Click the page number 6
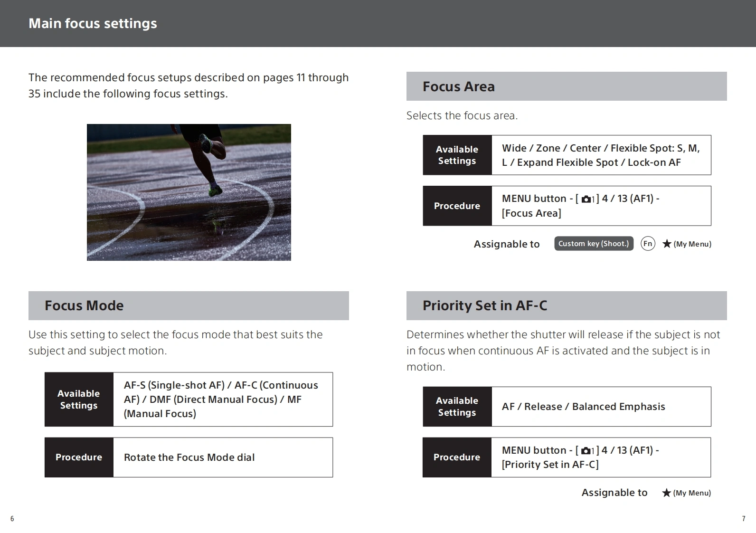 coord(12,519)
